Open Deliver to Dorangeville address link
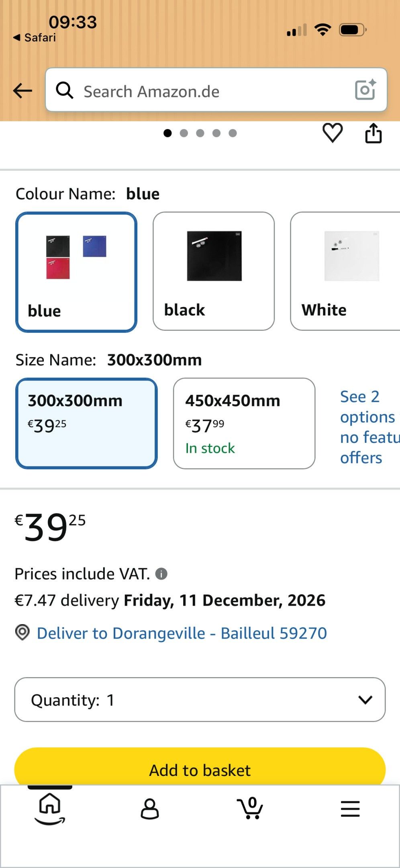The width and height of the screenshot is (400, 868). pyautogui.click(x=182, y=633)
